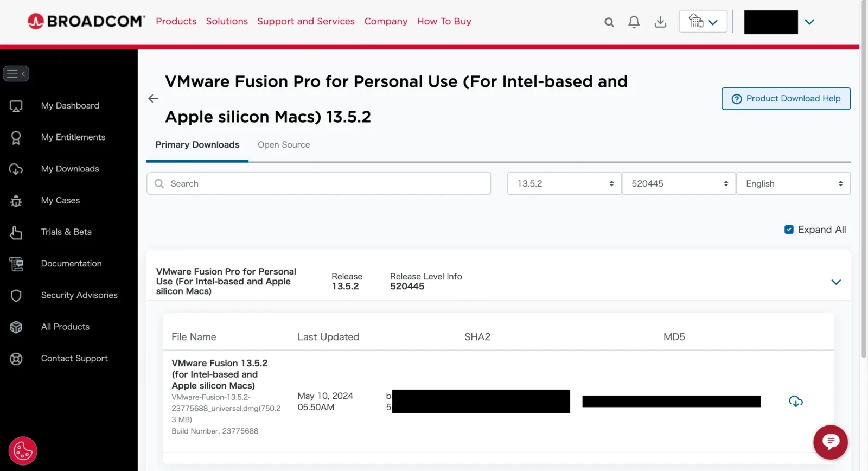Open Support and Services menu

pyautogui.click(x=306, y=21)
